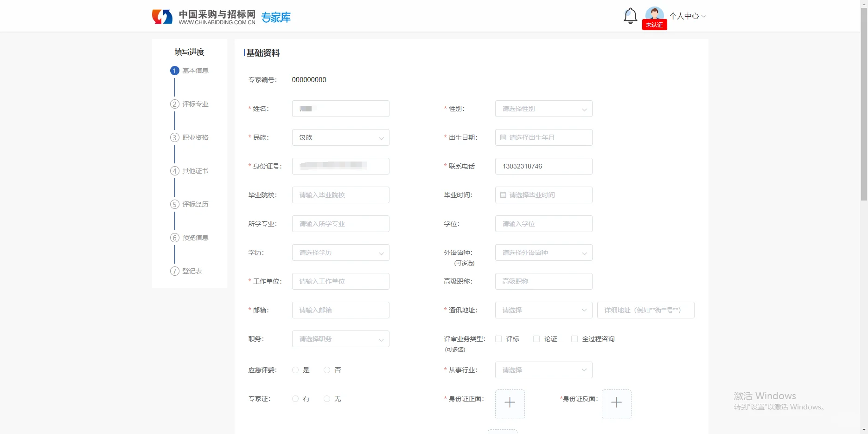This screenshot has width=868, height=434.
Task: Expand the 从事行业 dropdown
Action: 543,370
